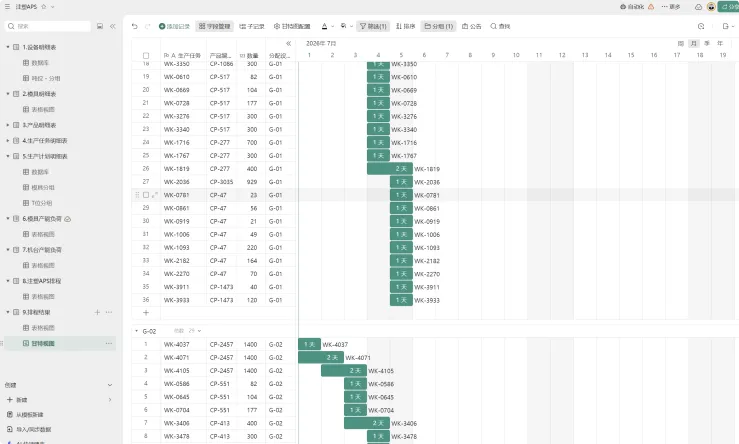Collapse the '9.' scheduling result node
Viewport: 739px width, 444px height.
(8, 312)
